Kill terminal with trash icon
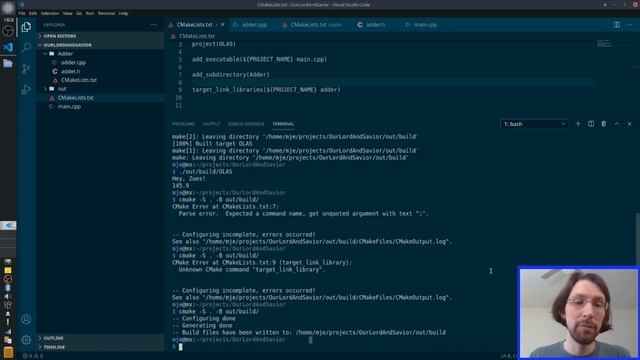Viewport: 640px width, 360px height. point(604,124)
